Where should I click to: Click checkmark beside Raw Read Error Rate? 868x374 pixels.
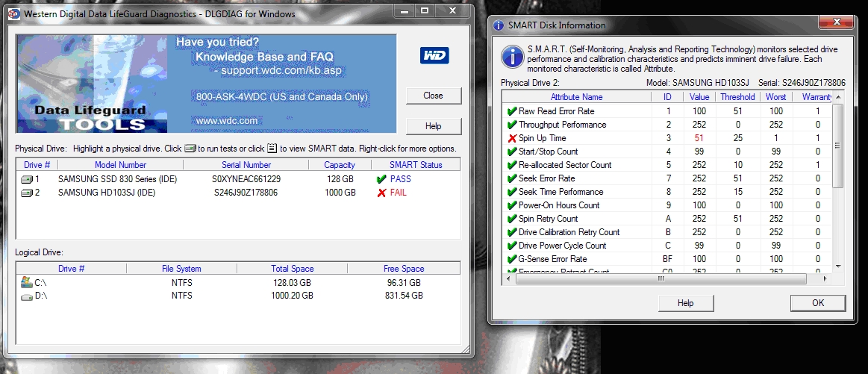click(x=511, y=111)
